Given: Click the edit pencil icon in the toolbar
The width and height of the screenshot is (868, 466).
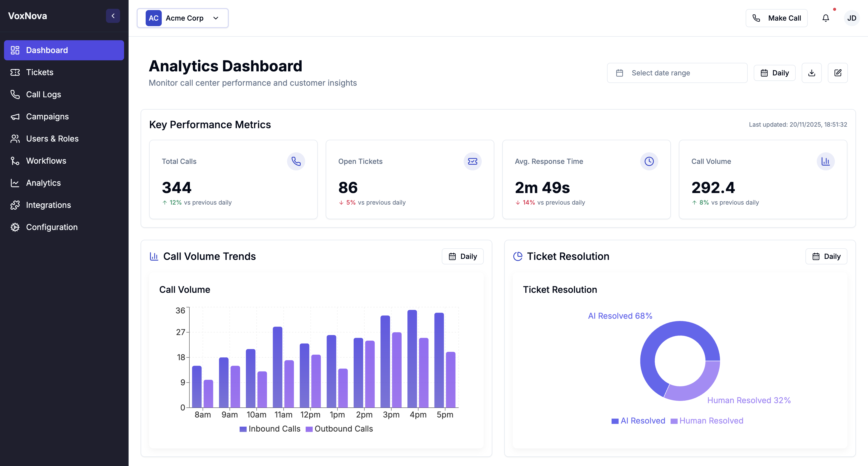Looking at the screenshot, I should (x=838, y=72).
